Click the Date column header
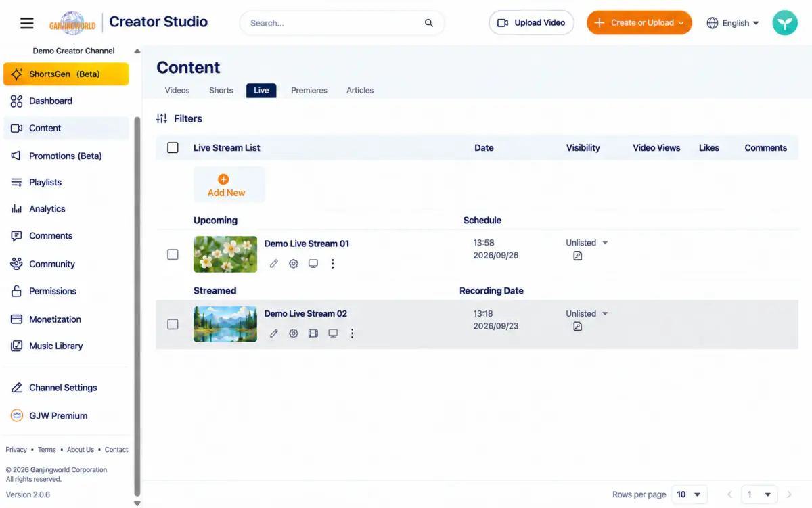The width and height of the screenshot is (812, 508). pyautogui.click(x=484, y=148)
